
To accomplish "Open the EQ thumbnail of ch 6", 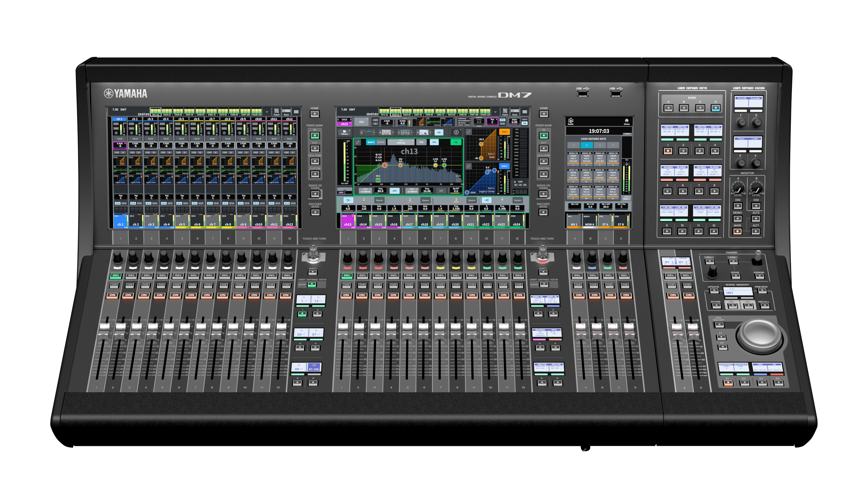I will pyautogui.click(x=197, y=170).
